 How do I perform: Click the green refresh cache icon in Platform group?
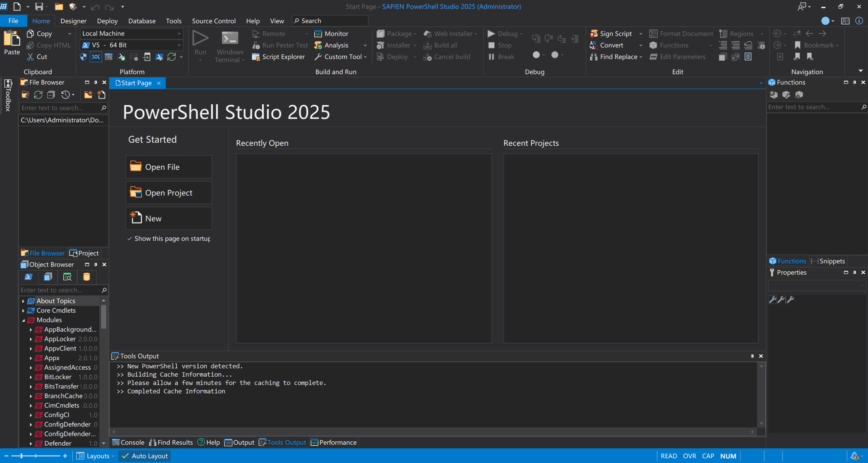[172, 57]
